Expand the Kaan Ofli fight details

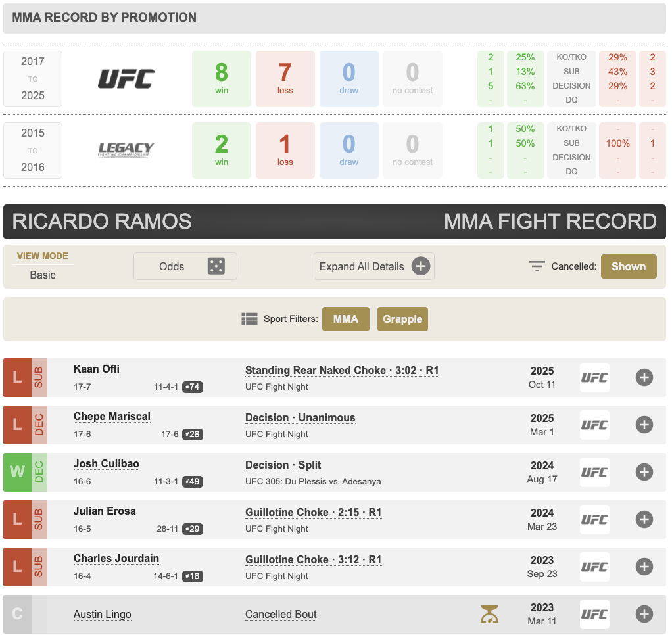coord(644,377)
